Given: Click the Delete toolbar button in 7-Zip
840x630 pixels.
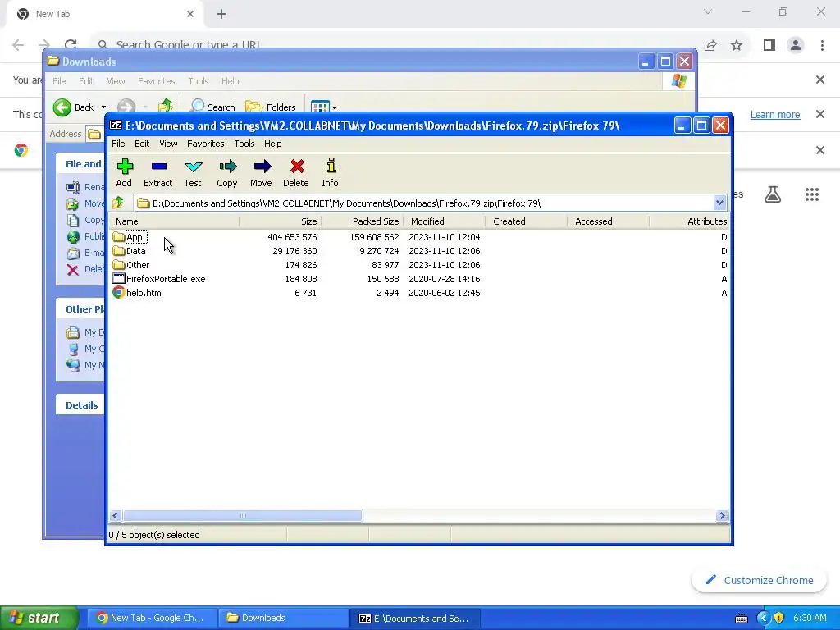Looking at the screenshot, I should [x=296, y=172].
